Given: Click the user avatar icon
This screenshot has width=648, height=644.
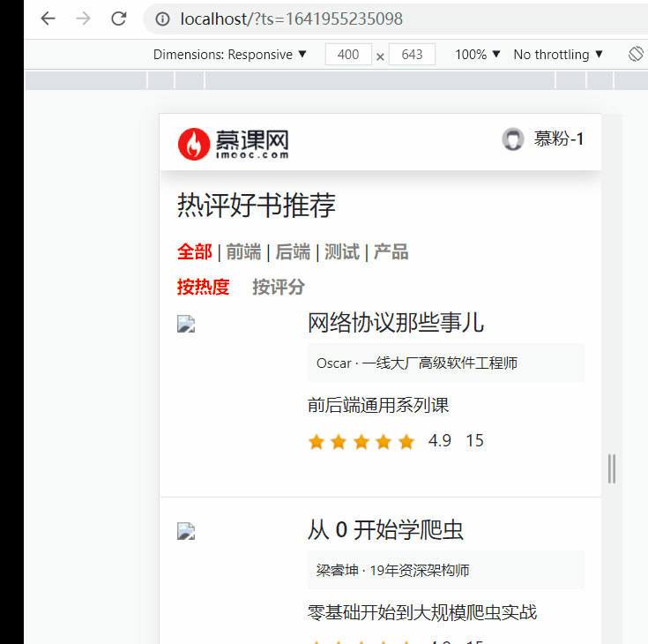Looking at the screenshot, I should pos(513,139).
